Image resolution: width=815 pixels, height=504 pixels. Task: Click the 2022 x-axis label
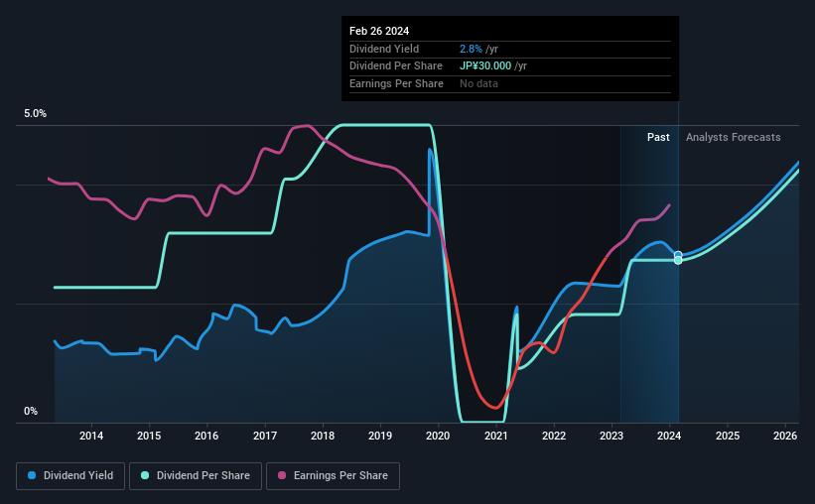click(554, 436)
